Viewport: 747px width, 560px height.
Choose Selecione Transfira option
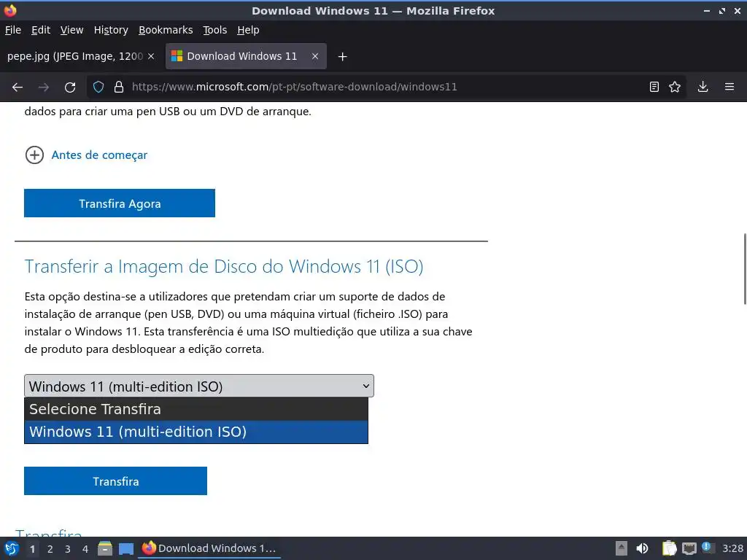tap(196, 409)
